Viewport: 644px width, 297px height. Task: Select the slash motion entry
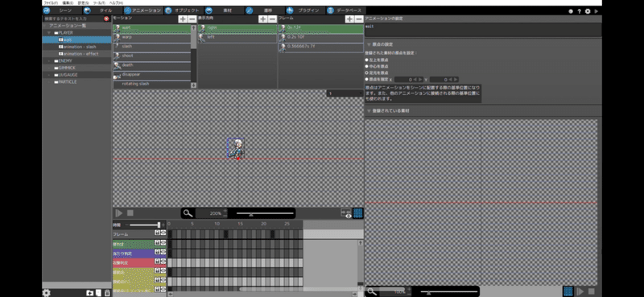pyautogui.click(x=152, y=47)
